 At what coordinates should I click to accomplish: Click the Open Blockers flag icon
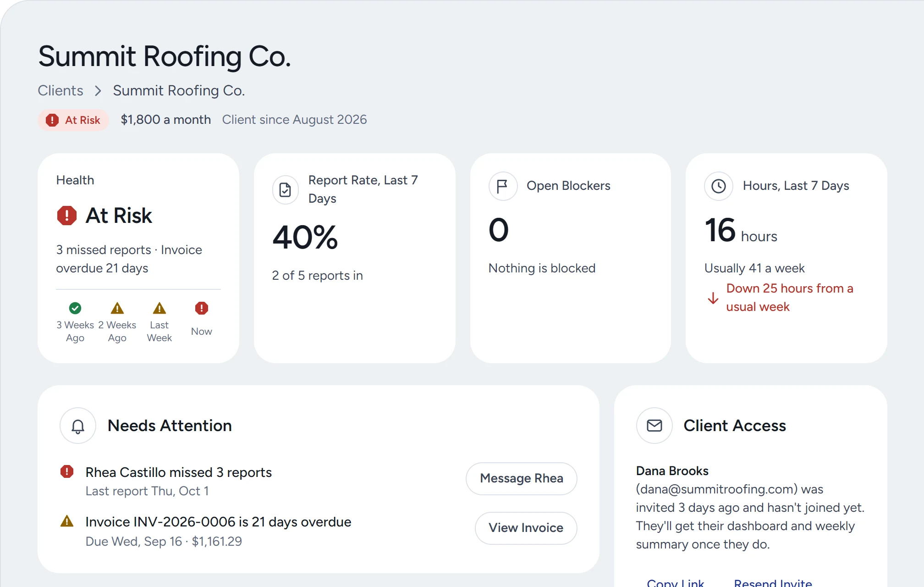(503, 186)
